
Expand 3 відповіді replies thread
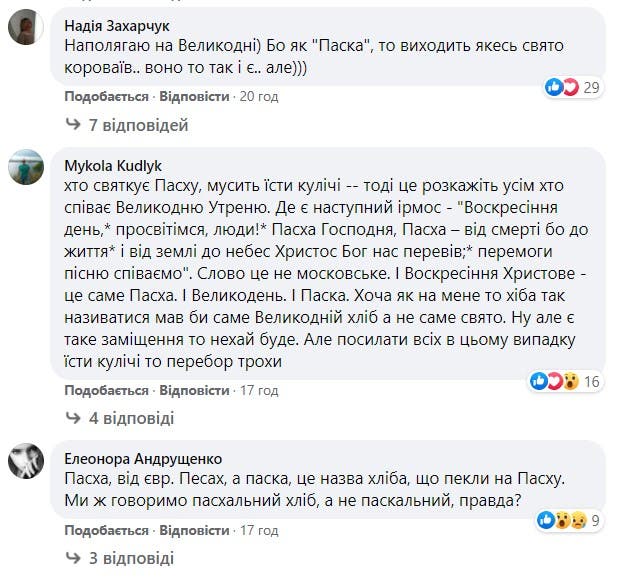click(x=133, y=558)
